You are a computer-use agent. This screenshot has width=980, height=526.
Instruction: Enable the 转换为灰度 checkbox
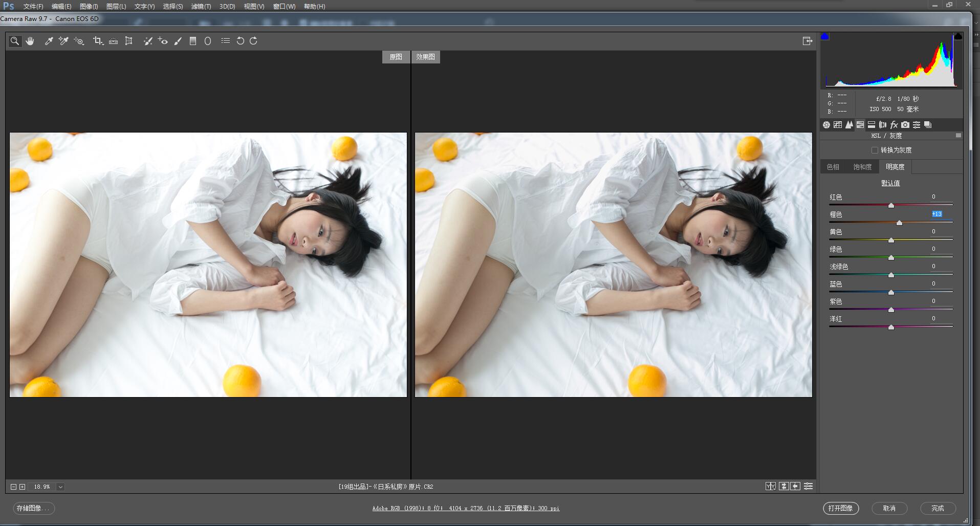point(876,149)
